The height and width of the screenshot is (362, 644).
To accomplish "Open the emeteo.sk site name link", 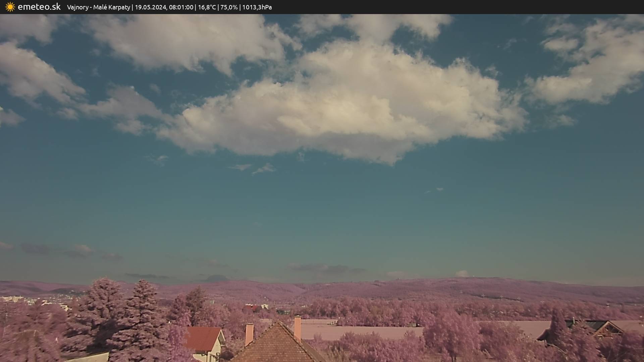I will [39, 7].
